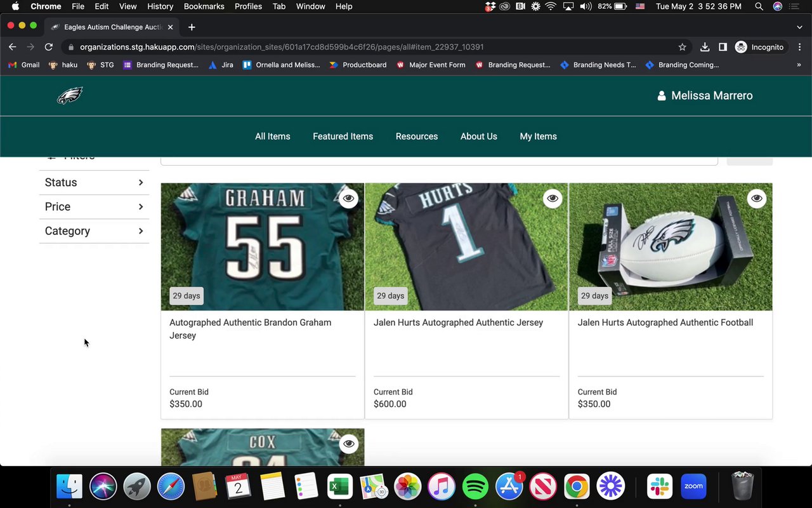The height and width of the screenshot is (508, 812).
Task: Show more bookmarks with the overflow chevron
Action: 799,65
